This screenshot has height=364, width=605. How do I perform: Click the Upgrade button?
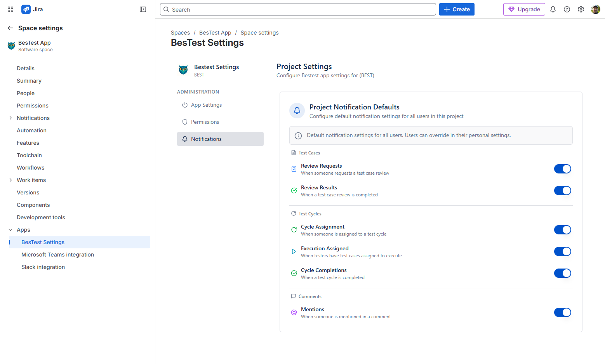click(x=524, y=9)
